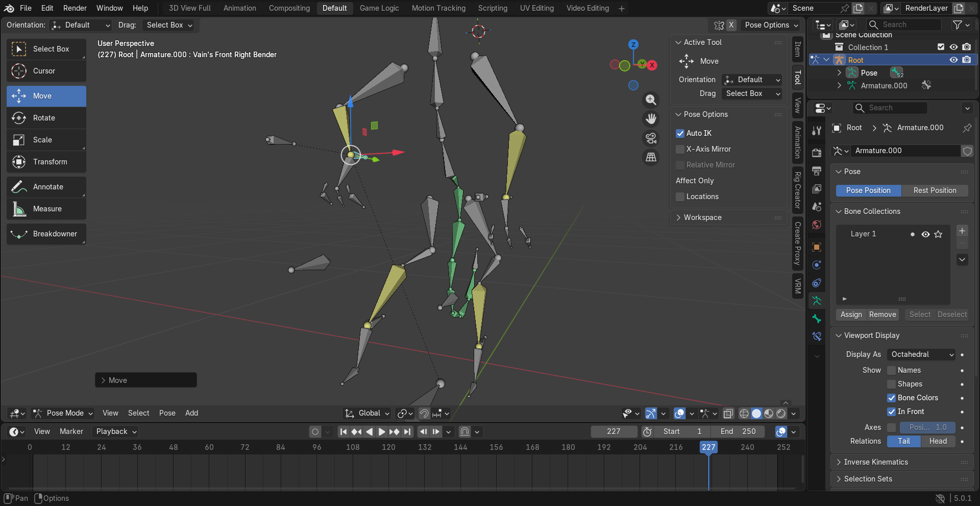Click the Assign button
Screen dimensions: 980x506
851,315
